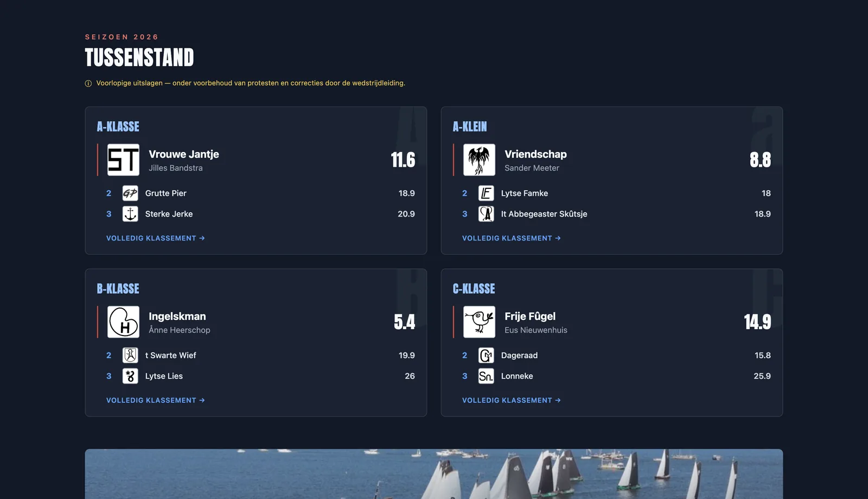Viewport: 868px width, 499px height.
Task: Click the Ingelskman H emblem
Action: 123,322
